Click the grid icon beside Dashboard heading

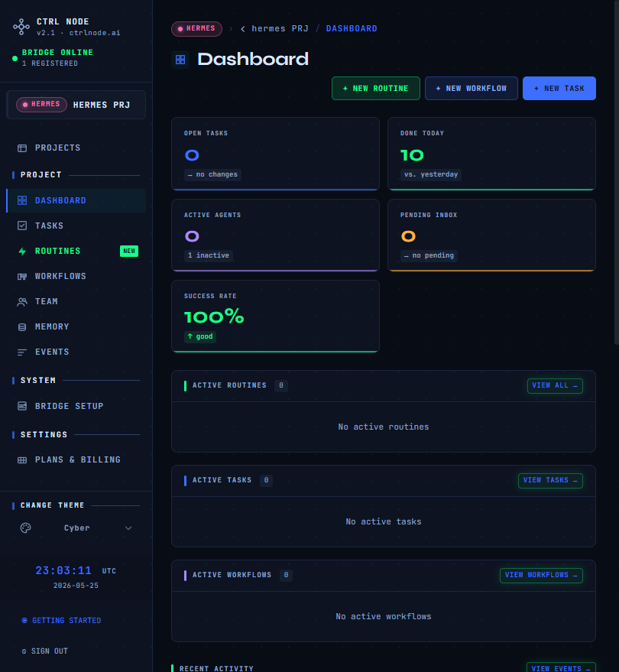point(180,60)
